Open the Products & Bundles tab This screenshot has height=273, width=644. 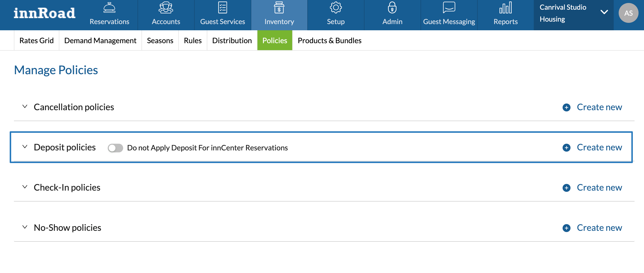[329, 40]
